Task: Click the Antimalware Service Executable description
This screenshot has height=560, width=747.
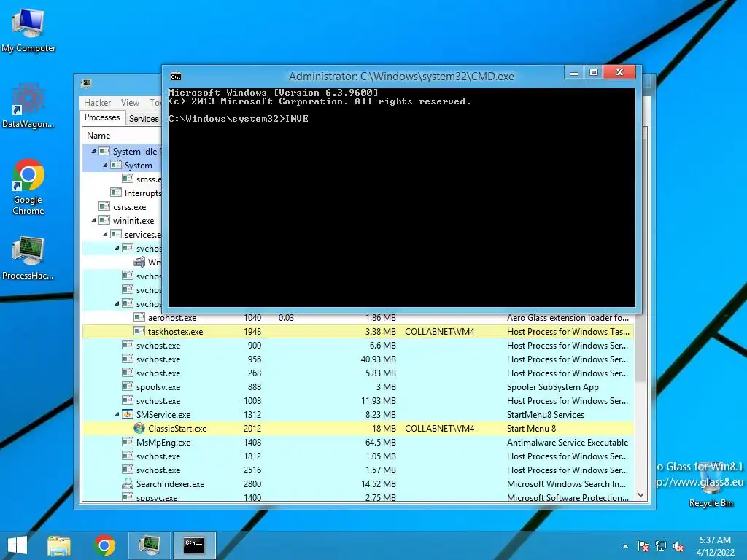Action: click(568, 443)
